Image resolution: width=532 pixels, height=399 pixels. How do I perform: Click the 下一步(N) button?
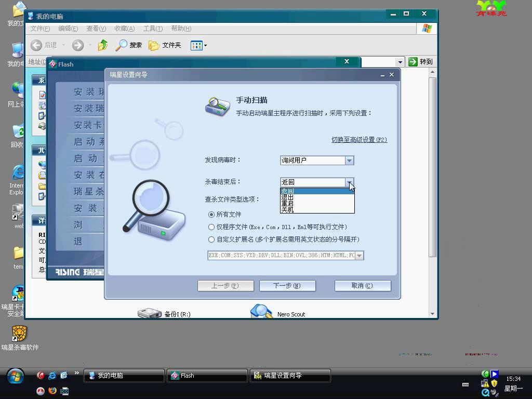point(287,286)
